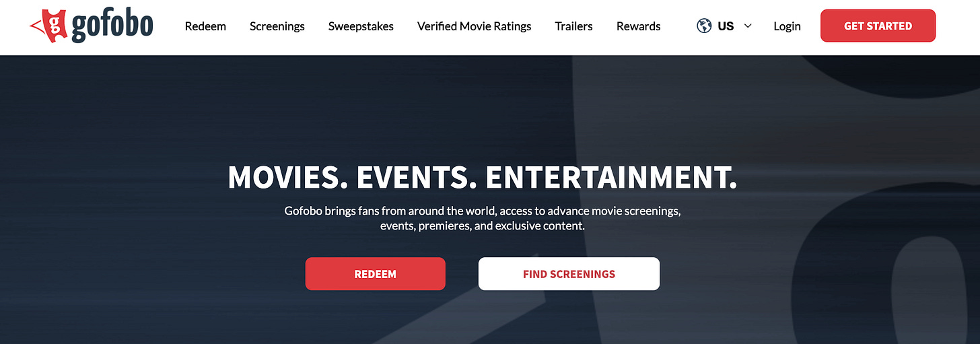This screenshot has width=980, height=344.
Task: Click the white FIND SCREENINGS button
Action: (x=569, y=274)
